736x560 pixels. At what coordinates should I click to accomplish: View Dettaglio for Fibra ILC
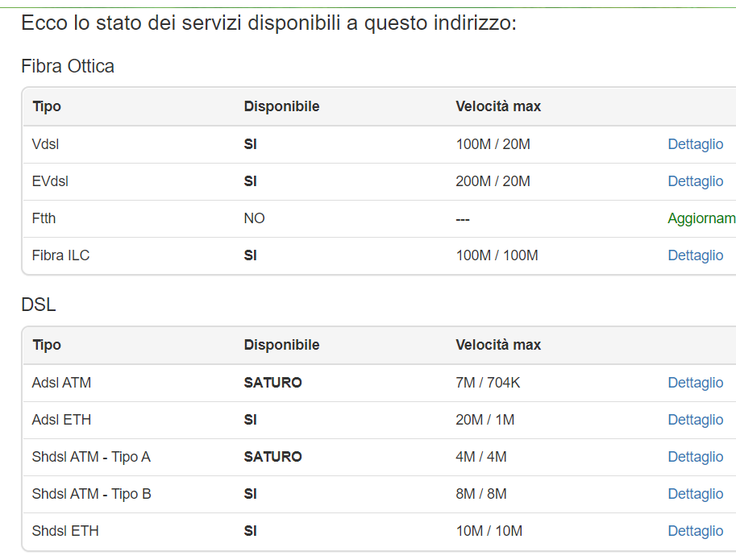695,255
